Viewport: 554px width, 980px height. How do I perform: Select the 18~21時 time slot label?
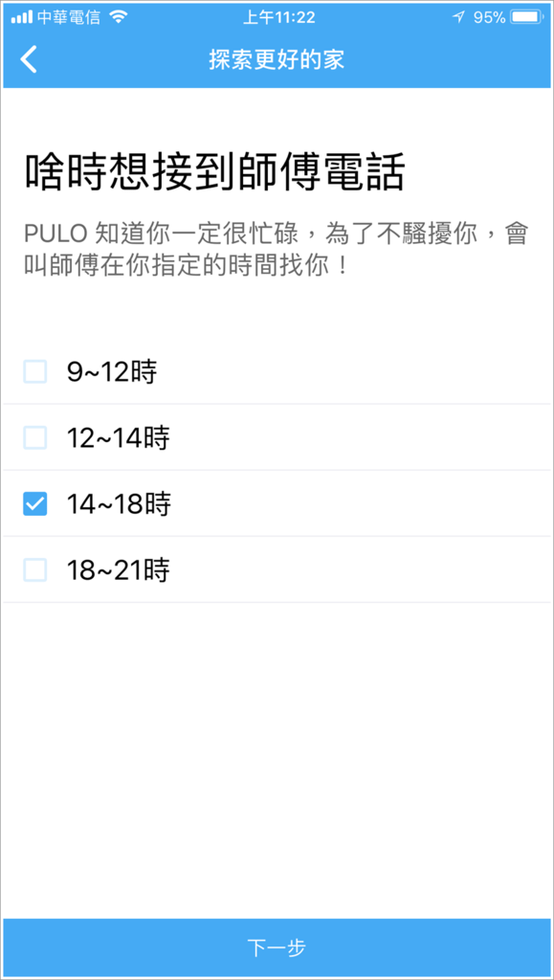coord(118,570)
